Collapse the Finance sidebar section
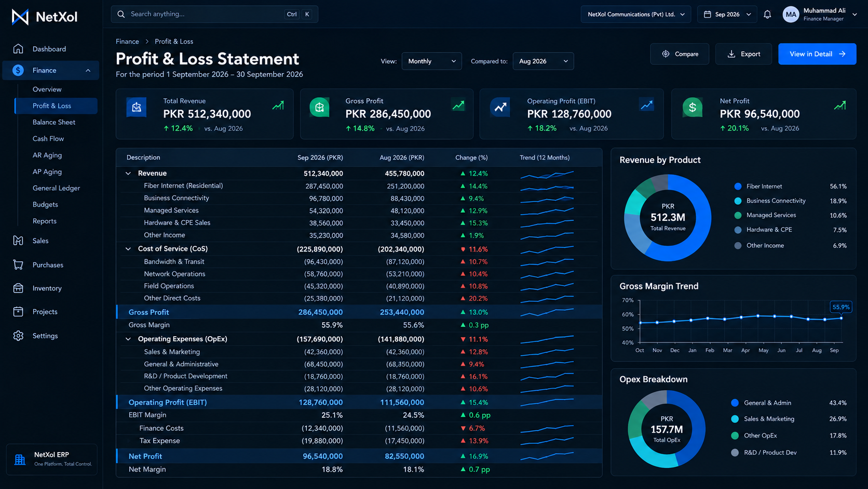 pos(88,70)
